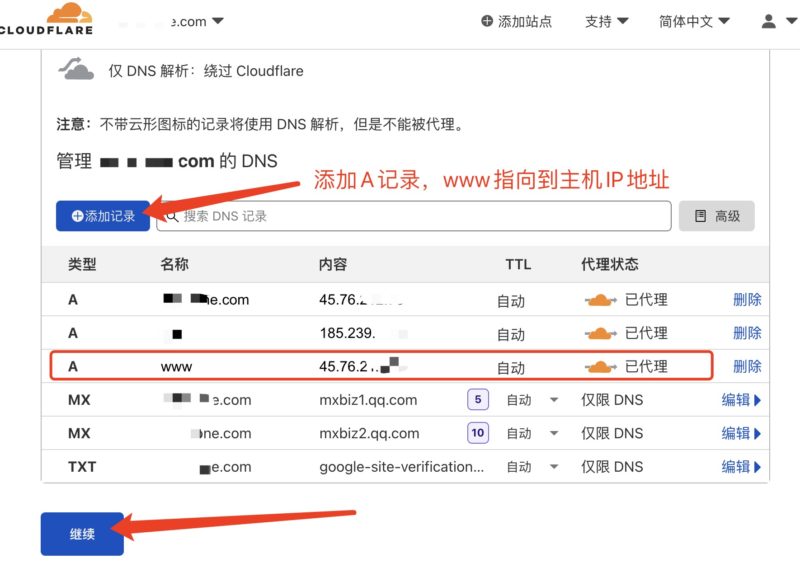This screenshot has width=800, height=572.
Task: Click mxbiz2.qq.com content cell
Action: point(369,434)
